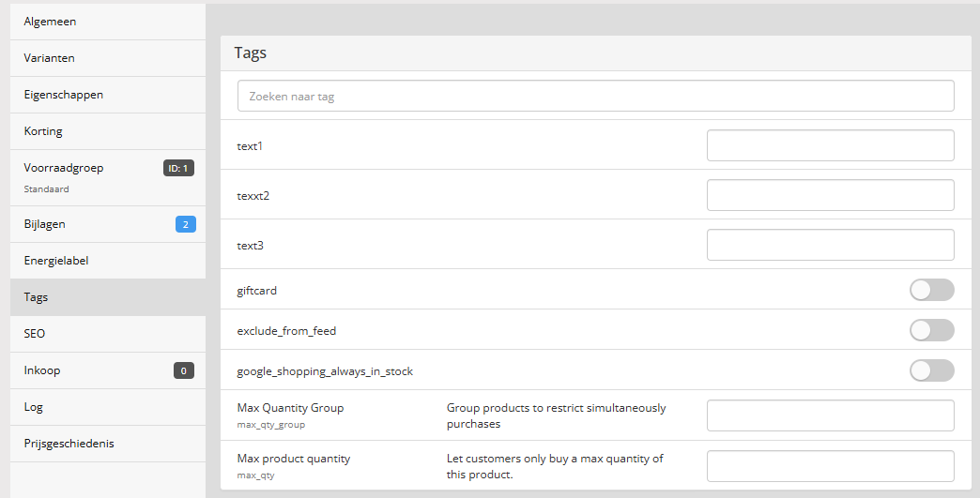Focus the Zoeken naar tag search field
The height and width of the screenshot is (498, 980).
[x=596, y=96]
